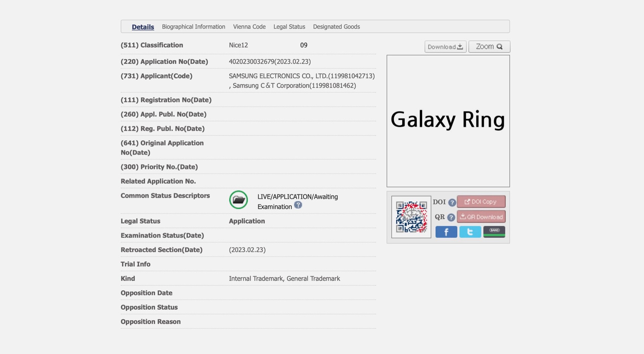Click the green open-folder status icon
The height and width of the screenshot is (354, 644).
238,200
